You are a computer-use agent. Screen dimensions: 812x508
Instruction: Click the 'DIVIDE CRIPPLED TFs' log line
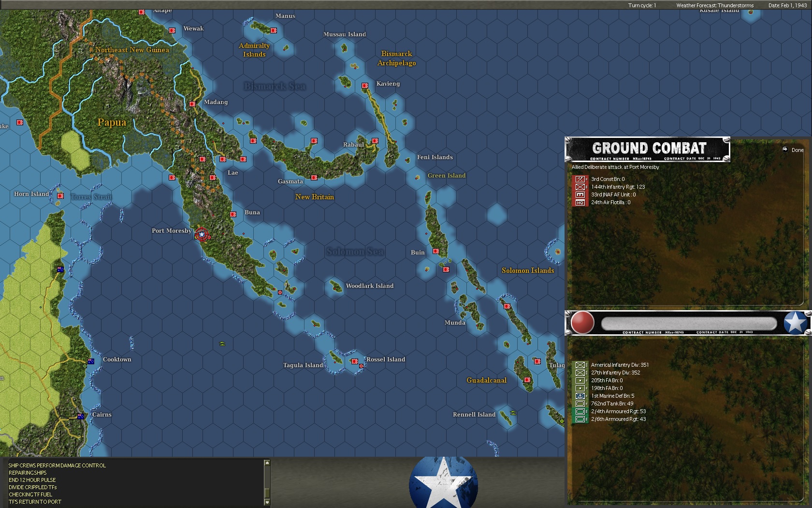(32, 487)
